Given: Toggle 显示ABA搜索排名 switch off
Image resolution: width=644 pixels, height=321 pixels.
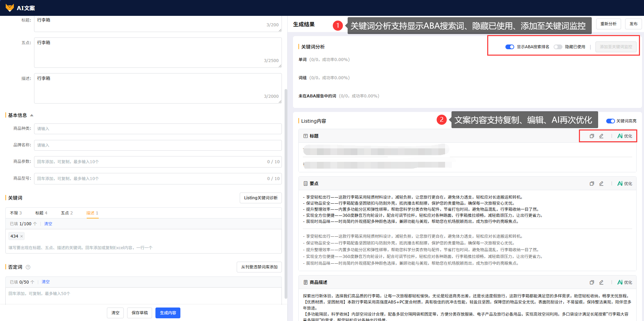Looking at the screenshot, I should coord(509,47).
